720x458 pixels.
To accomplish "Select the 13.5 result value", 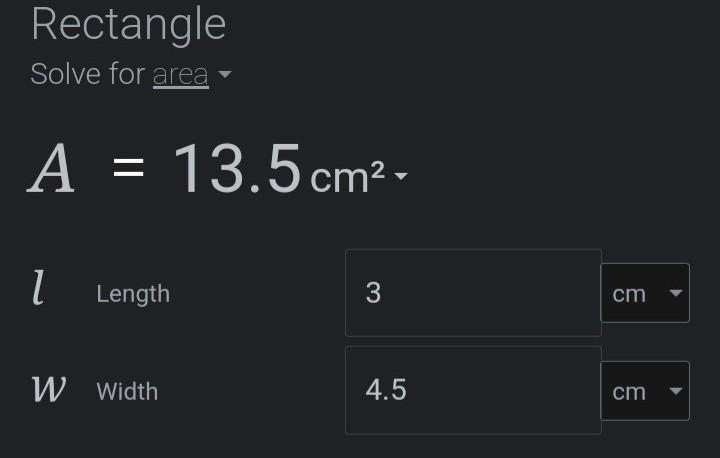I will (x=237, y=170).
